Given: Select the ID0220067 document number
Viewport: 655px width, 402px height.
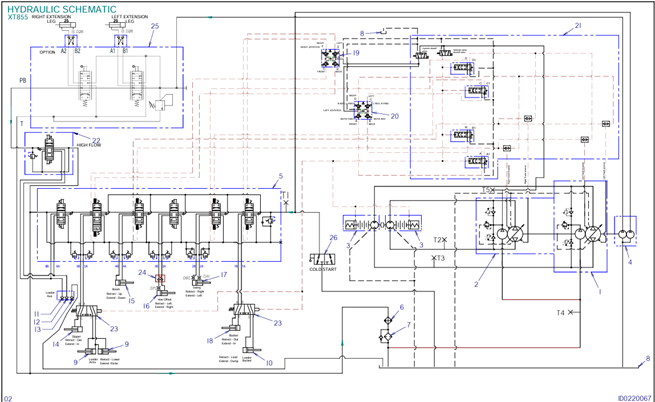Looking at the screenshot, I should tap(634, 397).
